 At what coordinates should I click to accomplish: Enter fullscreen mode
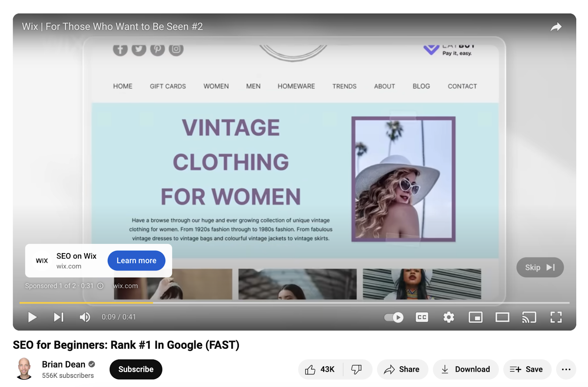(556, 317)
